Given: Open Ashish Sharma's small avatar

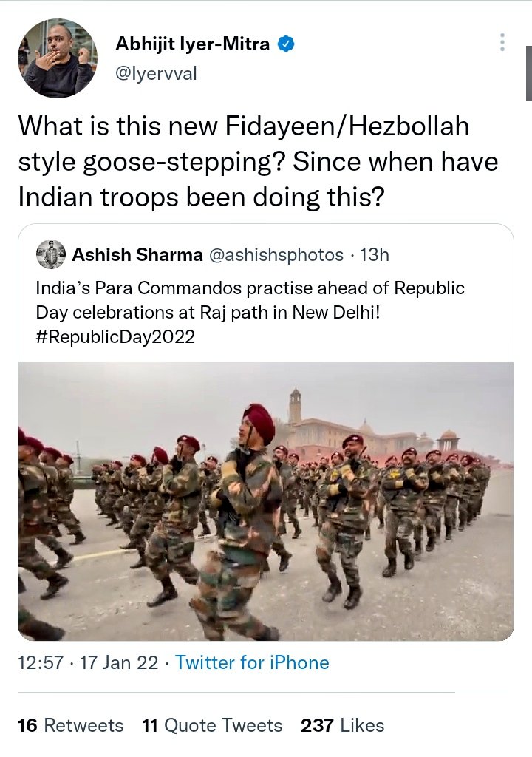Looking at the screenshot, I should (x=51, y=254).
